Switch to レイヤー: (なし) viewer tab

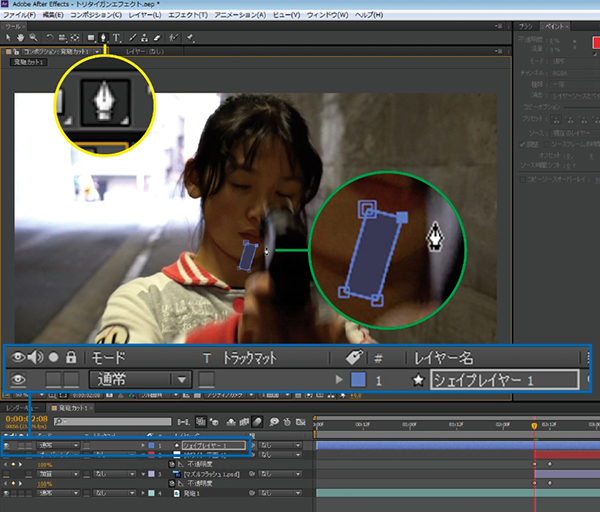(x=145, y=52)
